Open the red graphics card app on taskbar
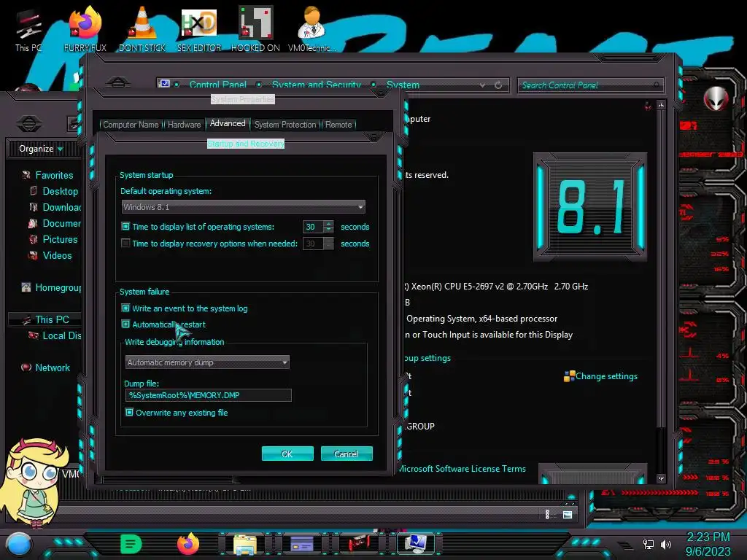 [x=359, y=544]
